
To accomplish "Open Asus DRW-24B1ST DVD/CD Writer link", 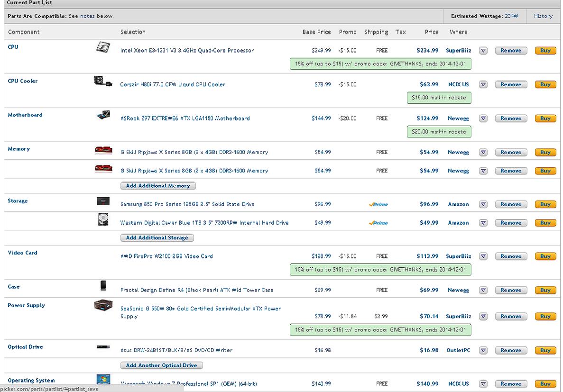I will point(176,350).
